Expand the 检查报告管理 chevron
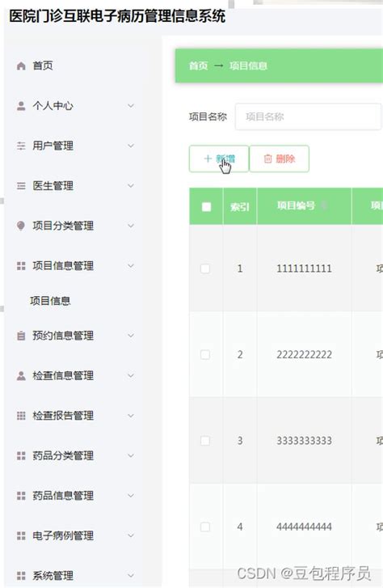 tap(131, 416)
